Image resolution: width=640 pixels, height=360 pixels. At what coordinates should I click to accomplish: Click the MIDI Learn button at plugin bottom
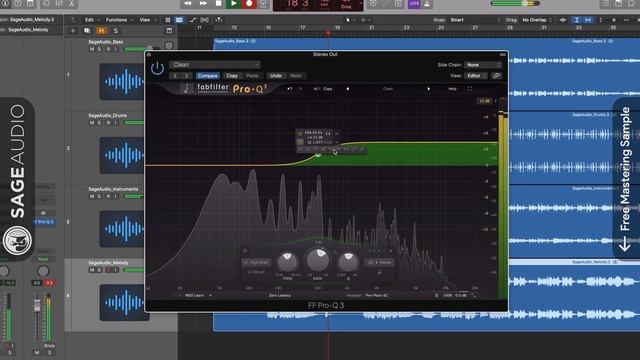pyautogui.click(x=194, y=295)
